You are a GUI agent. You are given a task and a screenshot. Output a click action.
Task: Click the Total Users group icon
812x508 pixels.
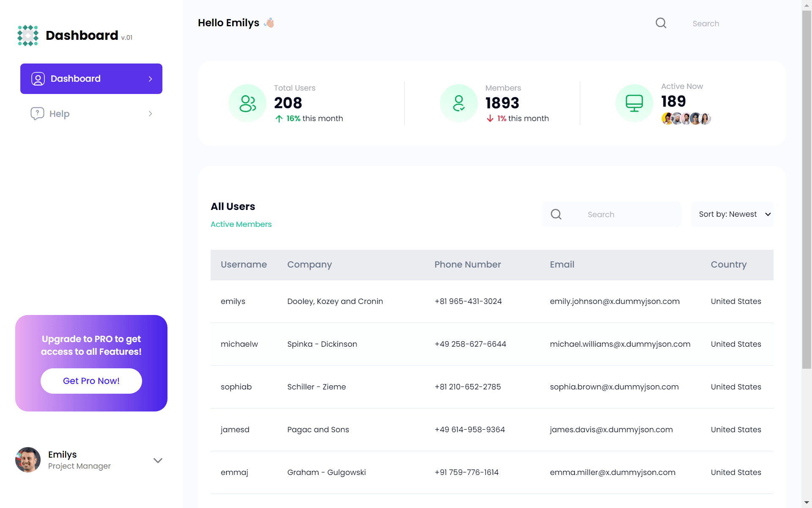click(247, 103)
